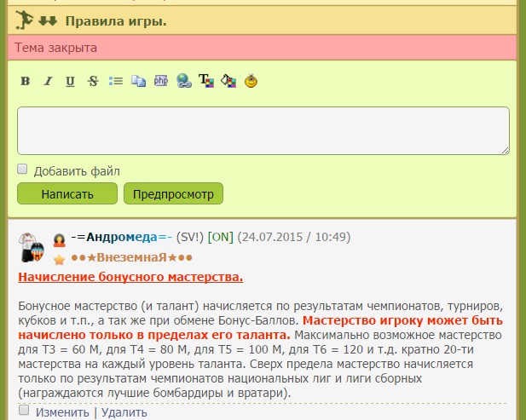Click the double down arrows beside Правила игры
Screen dimensions: 526x420
48,20
